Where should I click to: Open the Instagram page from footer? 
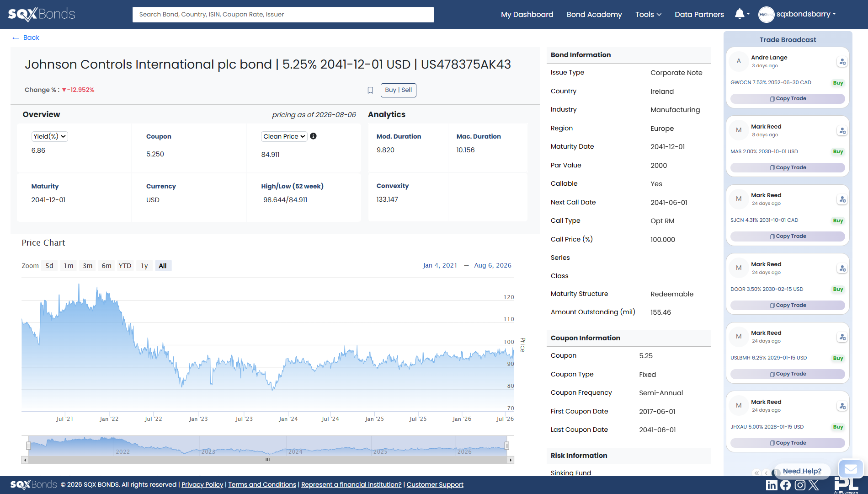click(800, 485)
